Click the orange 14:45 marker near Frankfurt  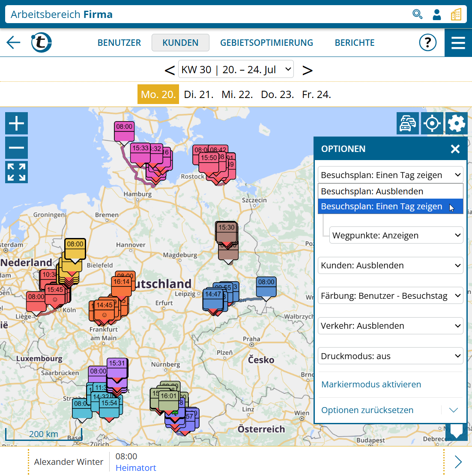click(x=105, y=309)
